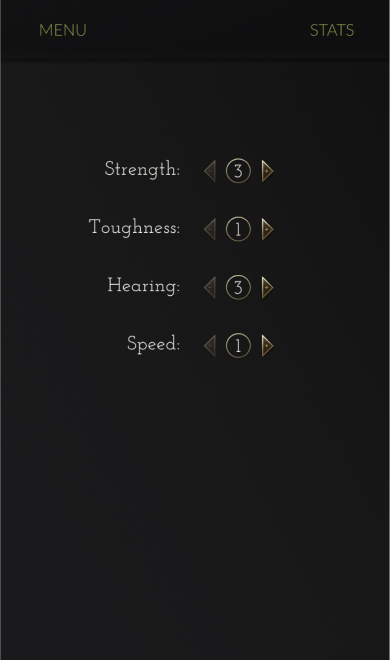The height and width of the screenshot is (661, 391).
Task: Click the Toughness label
Action: (x=134, y=228)
